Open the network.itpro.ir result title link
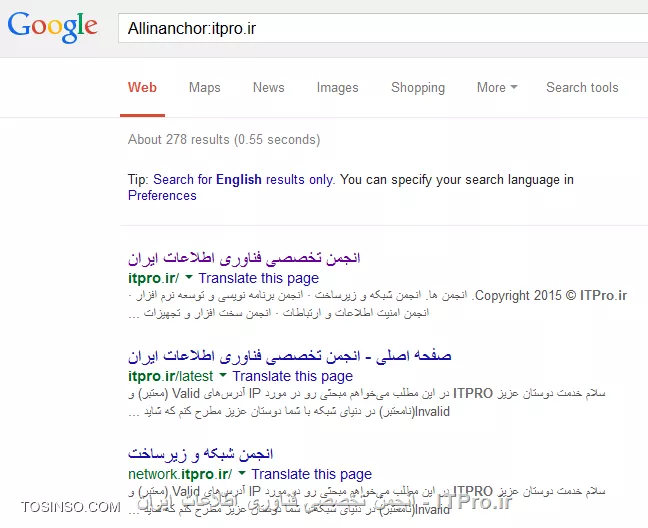This screenshot has height=528, width=648. click(x=200, y=454)
